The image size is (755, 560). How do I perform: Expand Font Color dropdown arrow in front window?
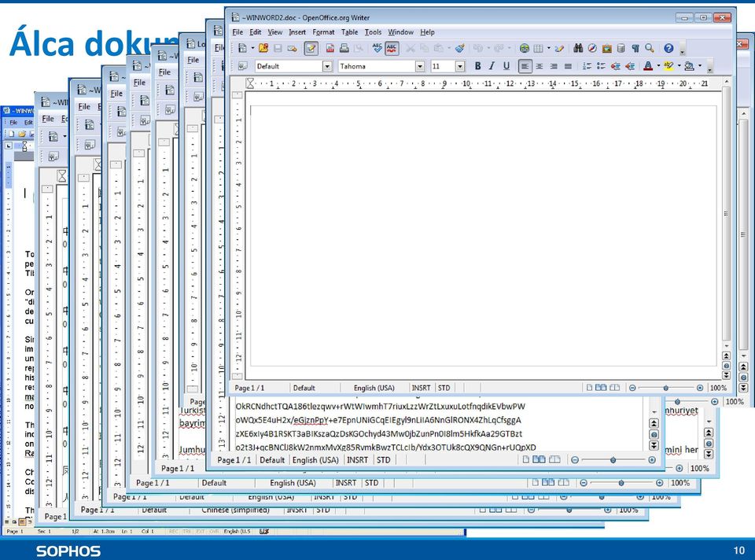[x=658, y=66]
